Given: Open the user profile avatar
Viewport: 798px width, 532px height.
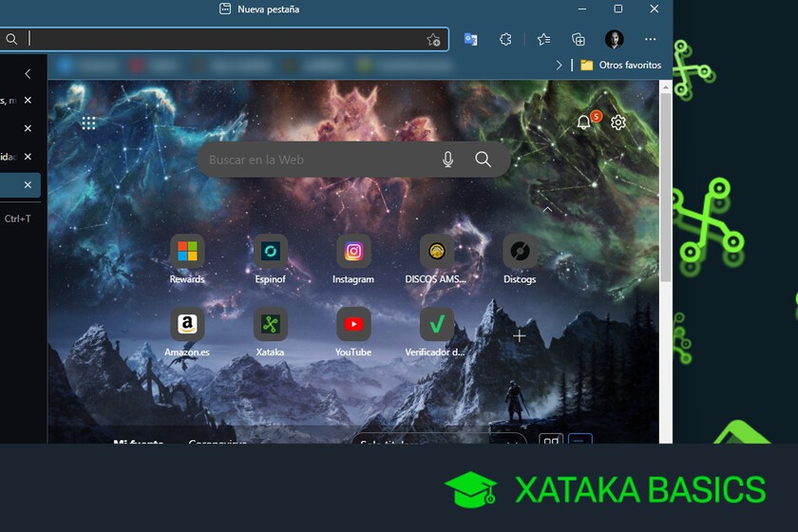Looking at the screenshot, I should pos(614,39).
